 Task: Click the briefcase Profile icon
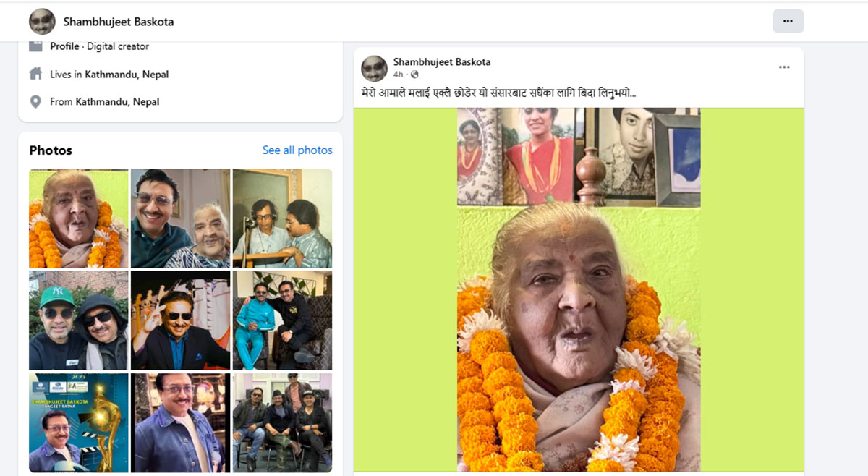(35, 46)
